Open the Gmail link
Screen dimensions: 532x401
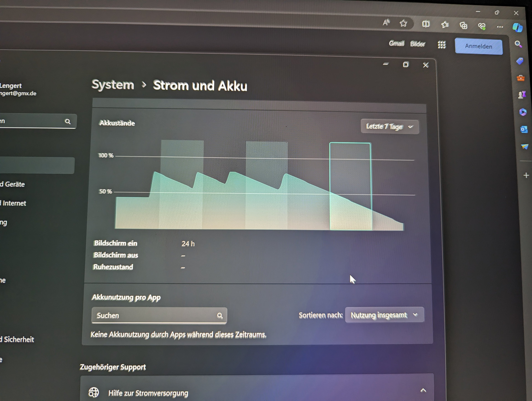pyautogui.click(x=396, y=44)
